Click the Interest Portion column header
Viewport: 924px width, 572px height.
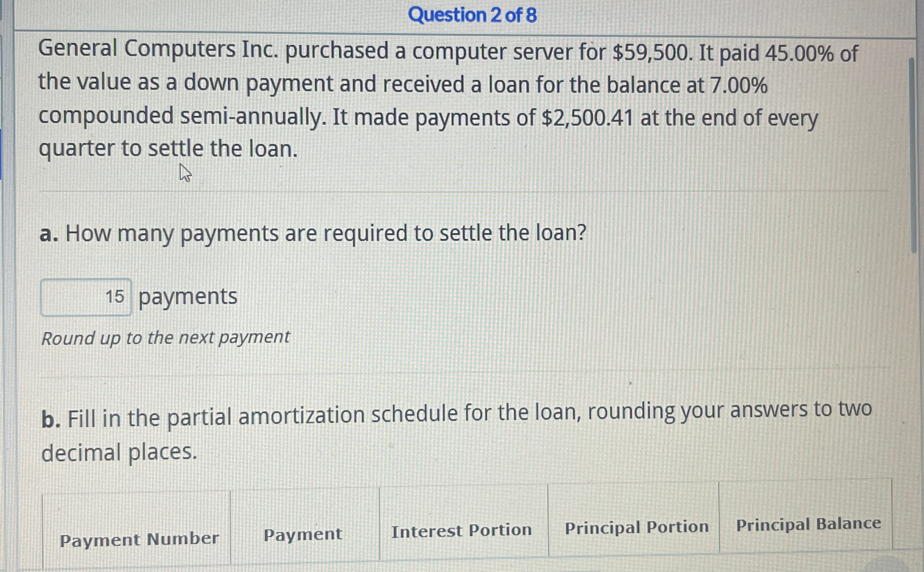point(462,530)
